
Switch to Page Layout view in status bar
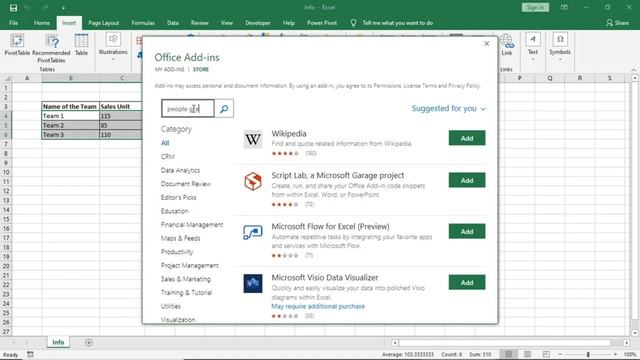(x=527, y=354)
